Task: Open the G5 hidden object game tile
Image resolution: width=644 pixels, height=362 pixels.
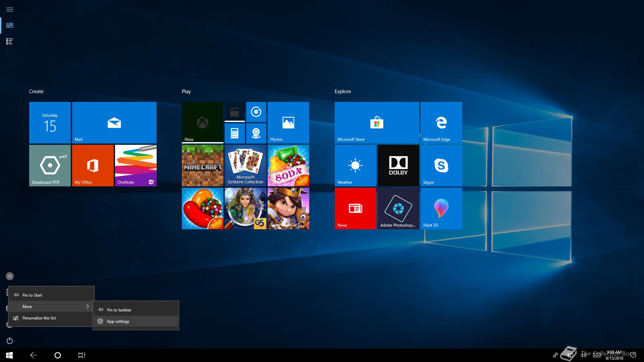Action: (246, 208)
